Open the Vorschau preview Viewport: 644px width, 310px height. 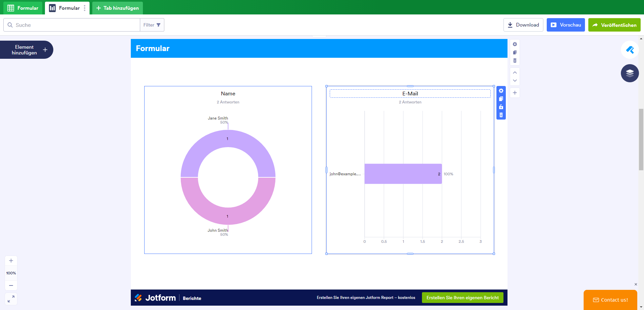pyautogui.click(x=566, y=25)
